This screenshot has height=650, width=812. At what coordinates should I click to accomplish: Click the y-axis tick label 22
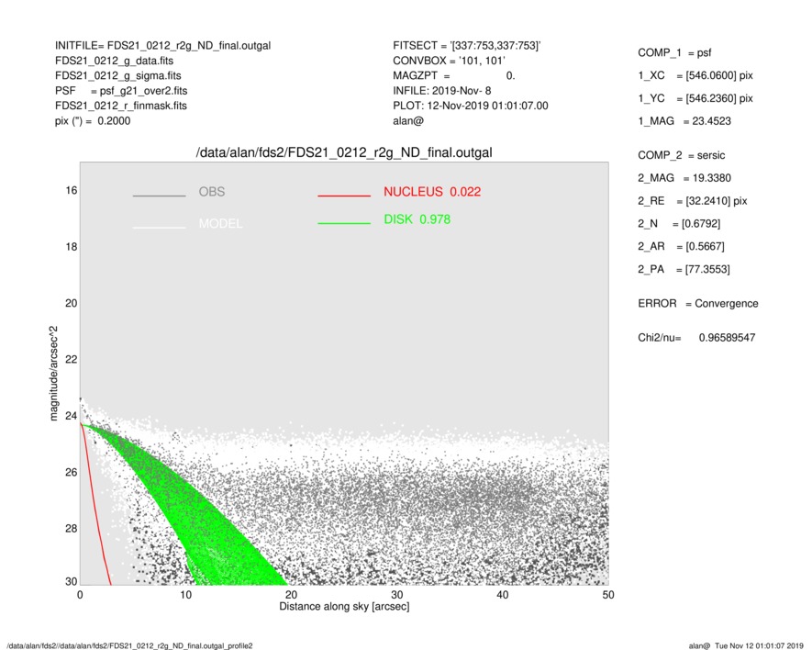pyautogui.click(x=71, y=359)
